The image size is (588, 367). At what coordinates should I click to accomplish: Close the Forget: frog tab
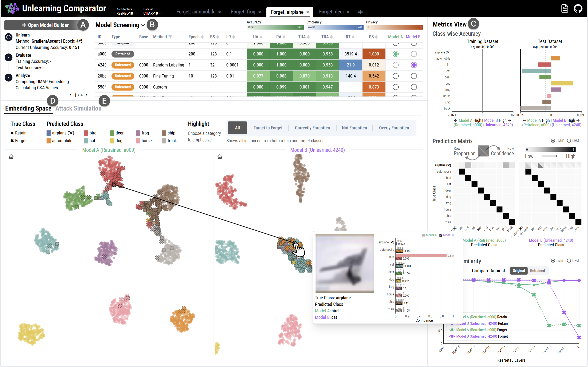[x=259, y=12]
